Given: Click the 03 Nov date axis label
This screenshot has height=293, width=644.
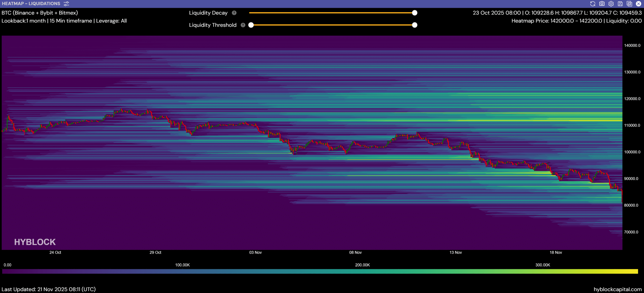Looking at the screenshot, I should pos(255,253).
